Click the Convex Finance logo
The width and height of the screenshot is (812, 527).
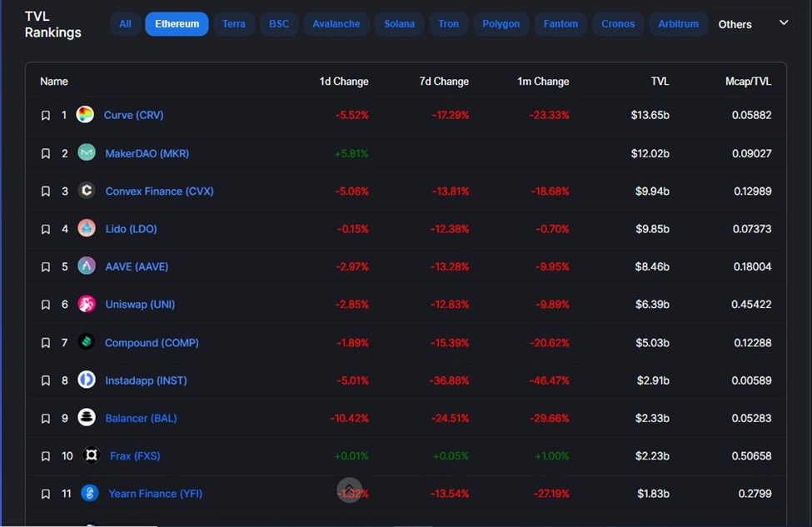click(87, 191)
